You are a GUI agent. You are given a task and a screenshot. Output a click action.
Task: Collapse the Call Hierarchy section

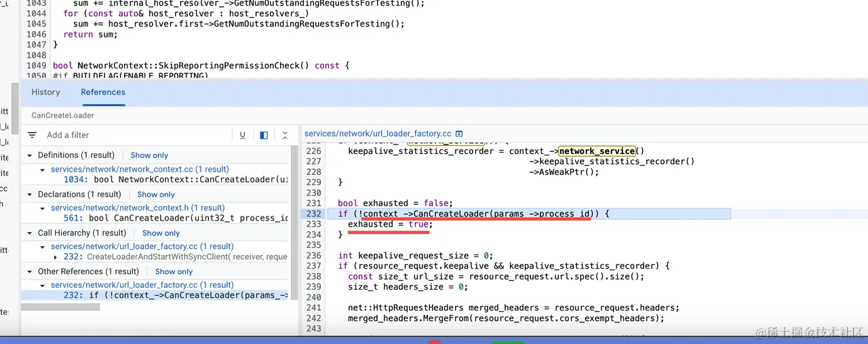tap(30, 233)
